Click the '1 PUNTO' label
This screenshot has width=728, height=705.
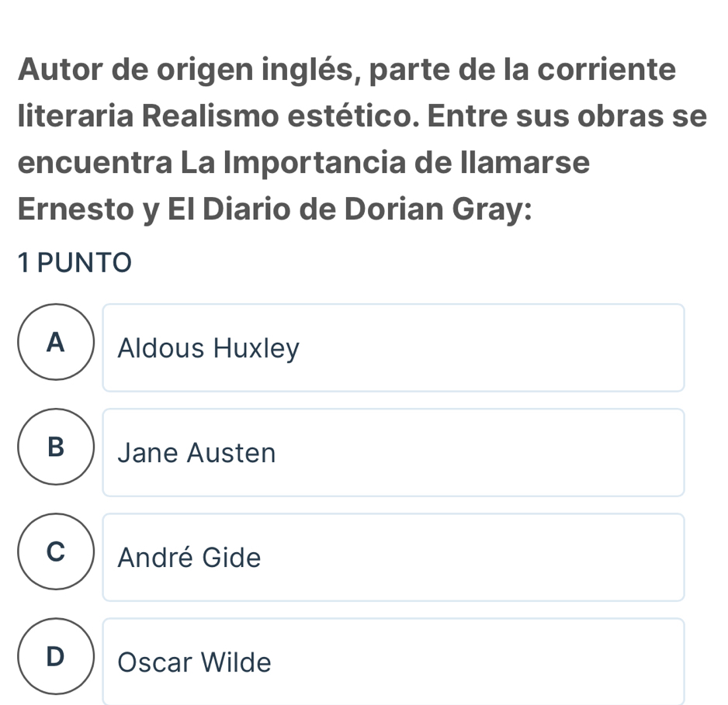pyautogui.click(x=75, y=262)
